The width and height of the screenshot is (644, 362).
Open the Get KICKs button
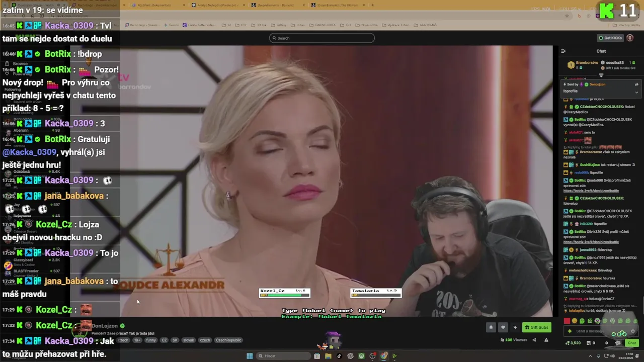click(x=610, y=38)
